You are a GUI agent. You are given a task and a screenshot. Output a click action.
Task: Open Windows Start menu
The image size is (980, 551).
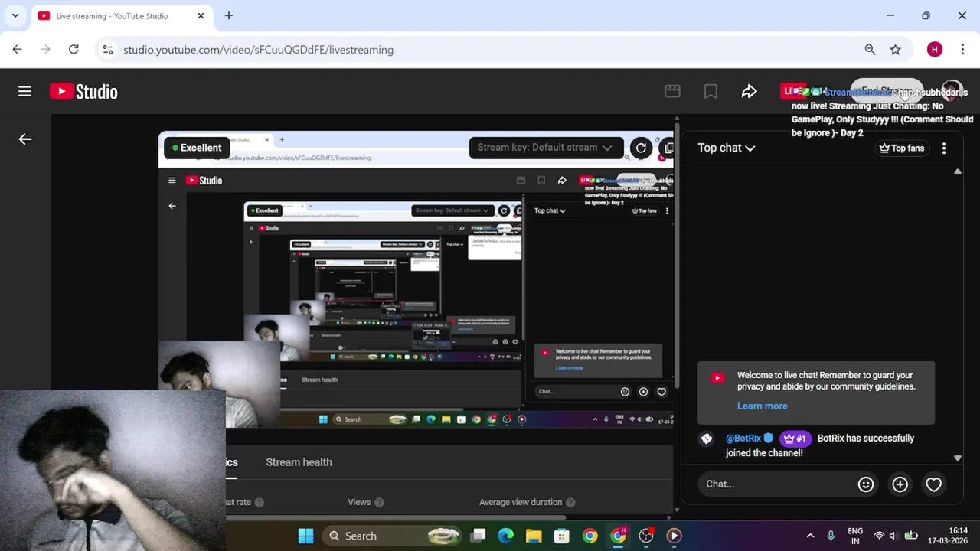tap(305, 536)
